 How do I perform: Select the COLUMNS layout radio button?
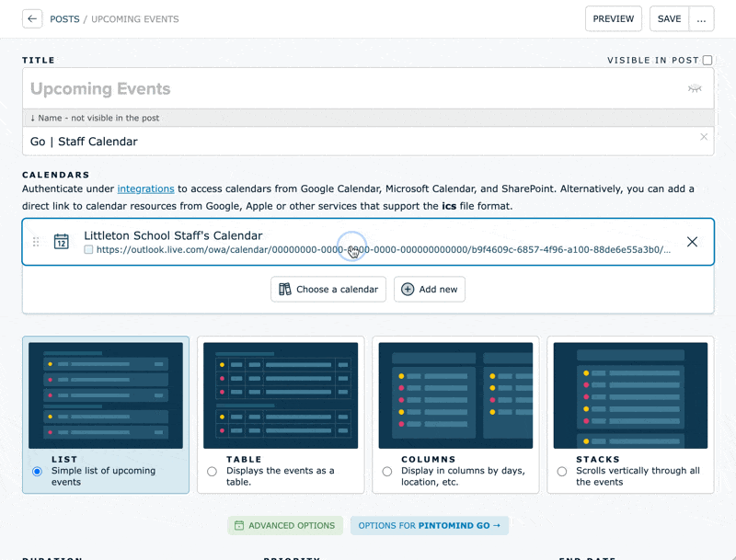pos(386,472)
